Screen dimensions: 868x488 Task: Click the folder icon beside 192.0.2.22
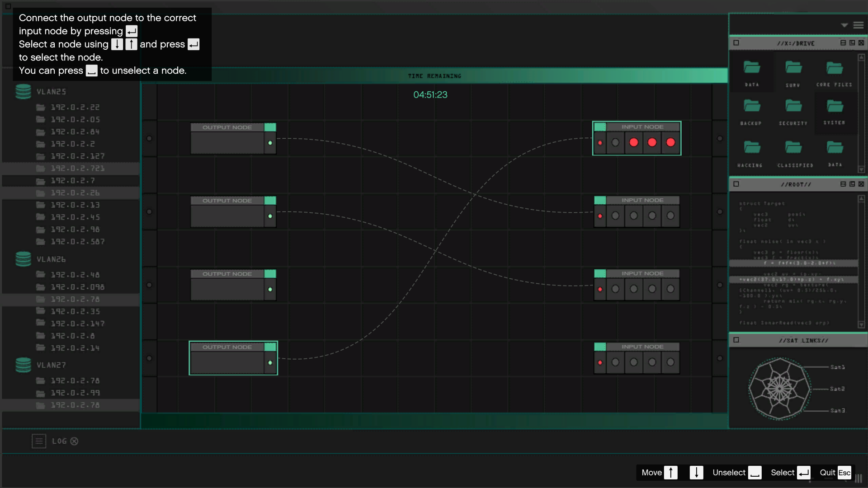tap(41, 107)
